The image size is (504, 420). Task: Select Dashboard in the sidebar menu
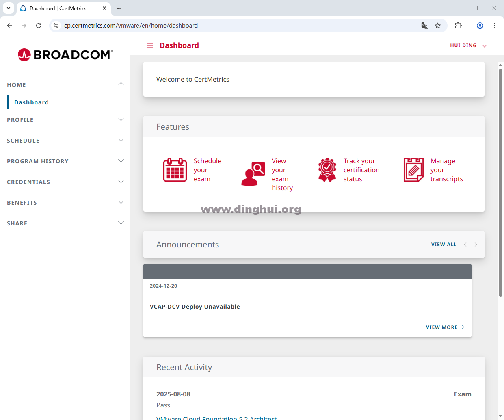tap(31, 102)
